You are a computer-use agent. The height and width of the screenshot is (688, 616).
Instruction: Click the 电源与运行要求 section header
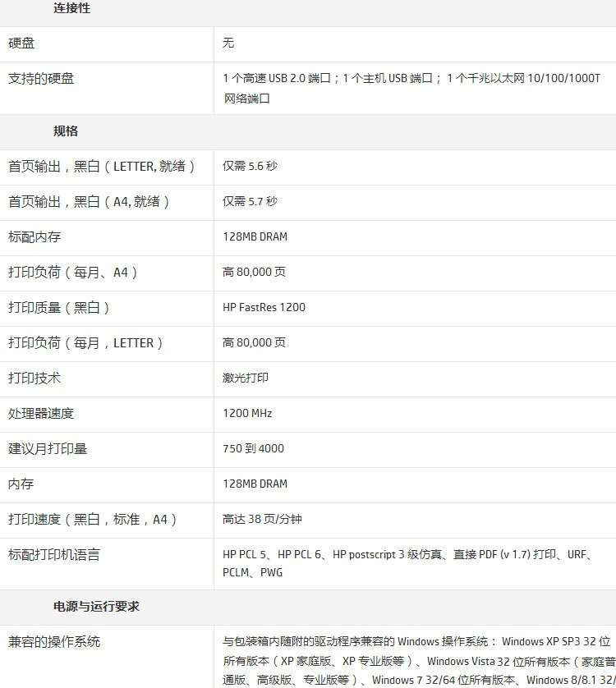pos(96,607)
